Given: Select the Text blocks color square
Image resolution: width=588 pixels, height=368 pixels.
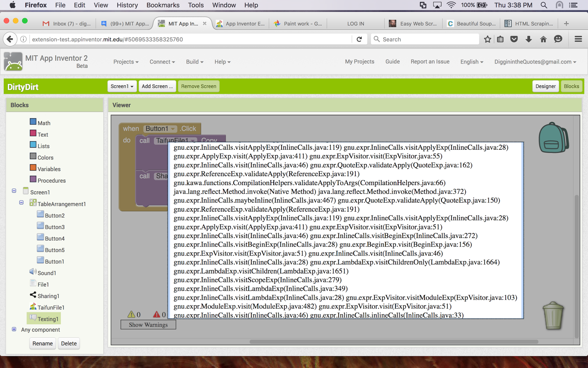Looking at the screenshot, I should (33, 133).
